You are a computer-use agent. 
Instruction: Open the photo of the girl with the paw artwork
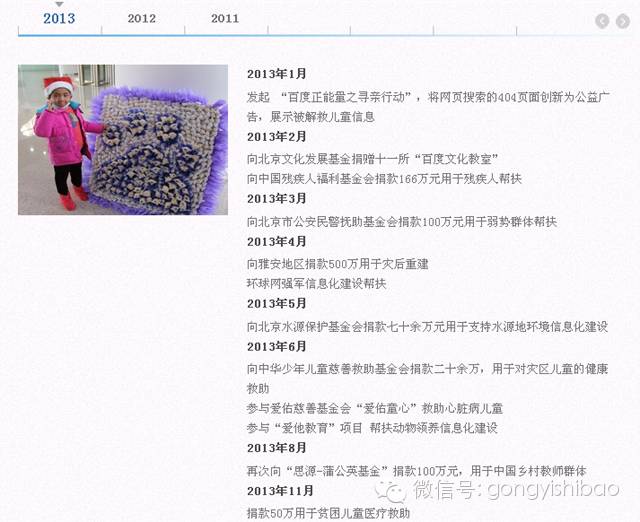pos(123,140)
